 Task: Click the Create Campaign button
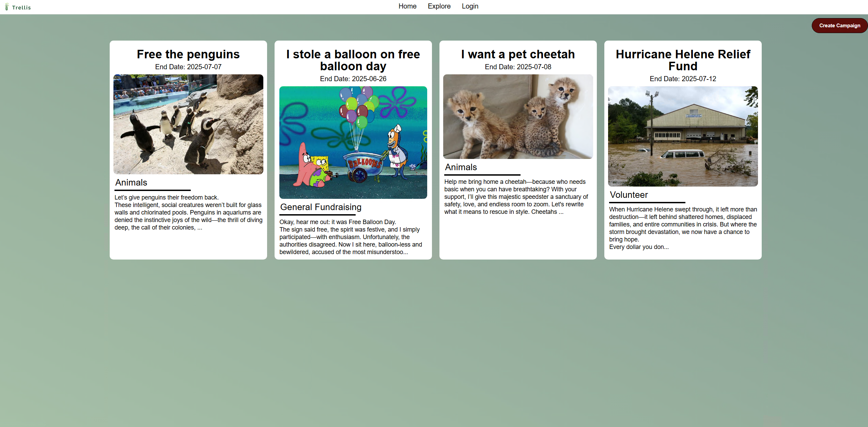click(839, 26)
